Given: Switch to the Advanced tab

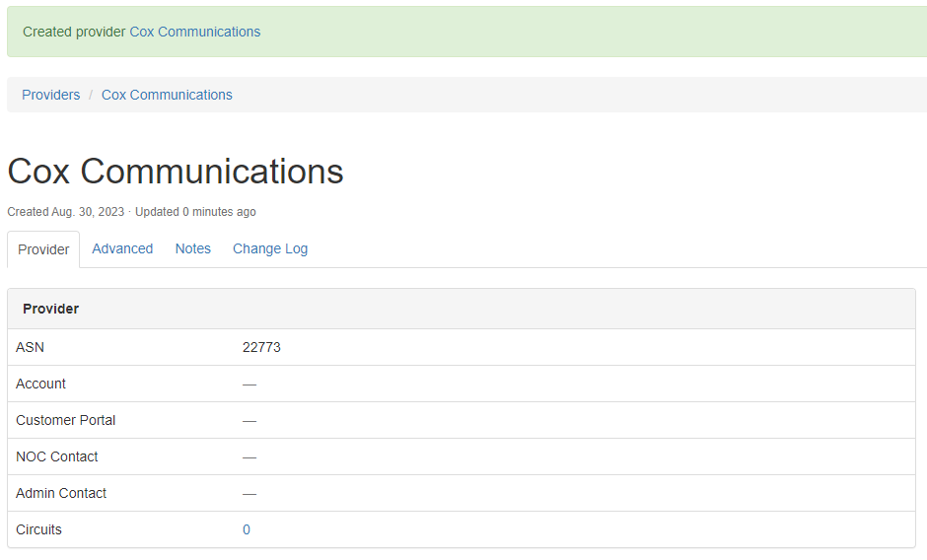Looking at the screenshot, I should 122,248.
